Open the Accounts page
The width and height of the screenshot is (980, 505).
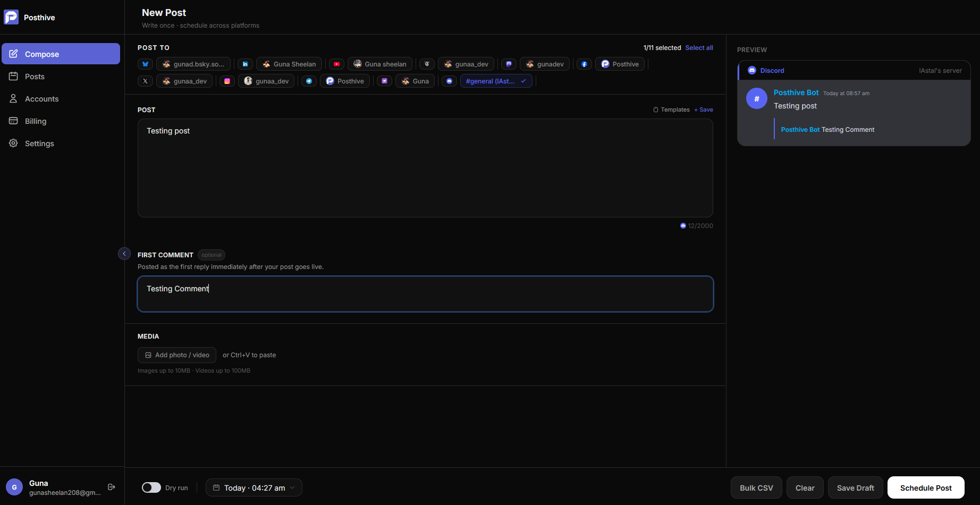pos(61,98)
